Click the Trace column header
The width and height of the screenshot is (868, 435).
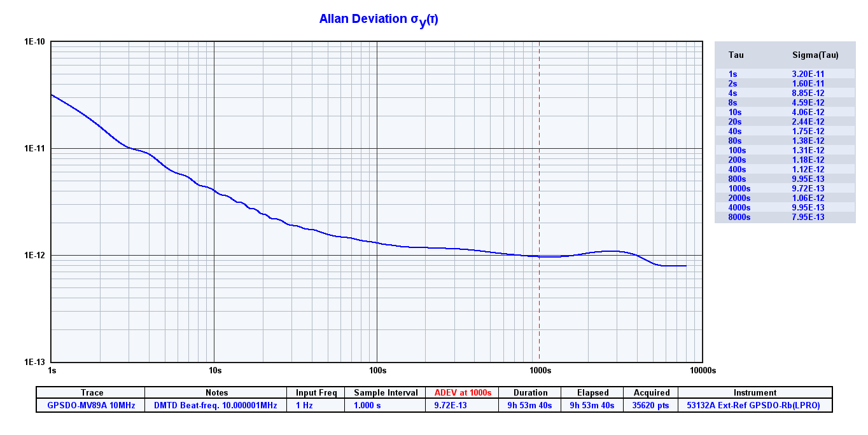tap(92, 392)
